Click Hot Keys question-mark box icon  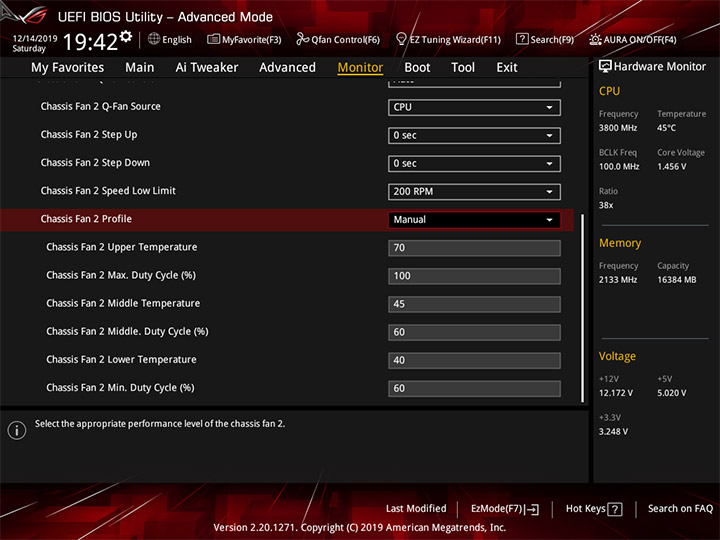614,509
